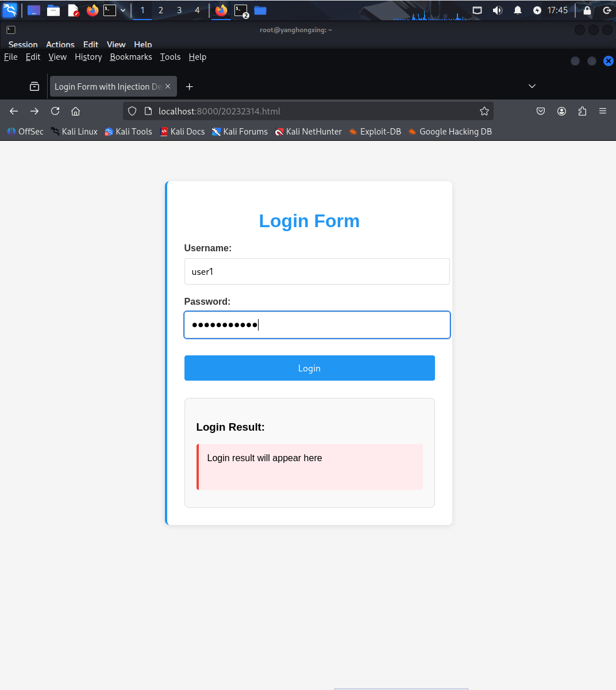Open the terminal Actions menu
Viewport: 616px width, 690px height.
tap(60, 44)
